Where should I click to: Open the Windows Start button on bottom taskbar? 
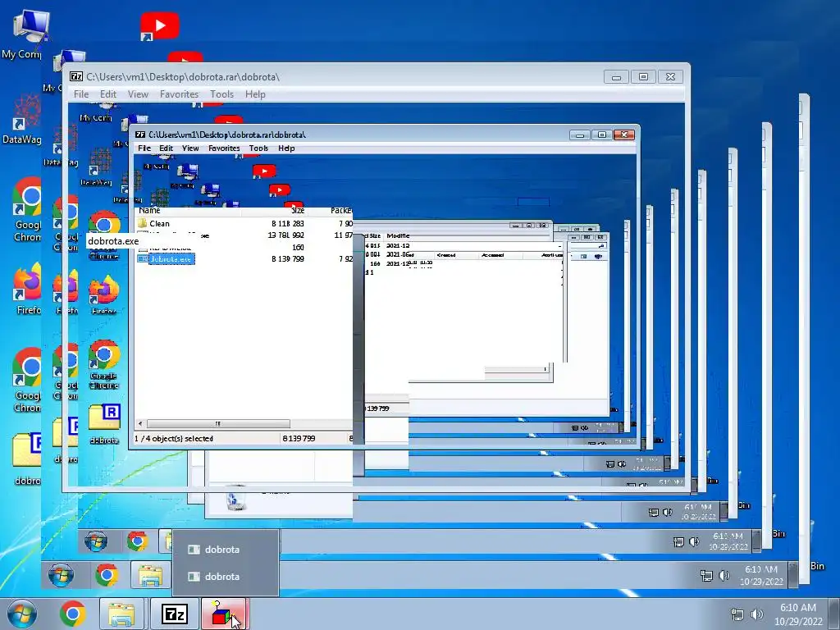tap(21, 614)
